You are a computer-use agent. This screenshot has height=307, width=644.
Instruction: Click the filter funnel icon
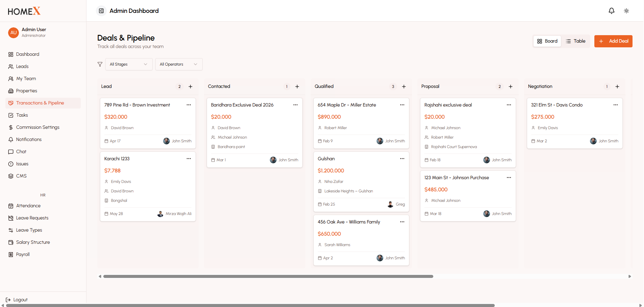point(100,64)
